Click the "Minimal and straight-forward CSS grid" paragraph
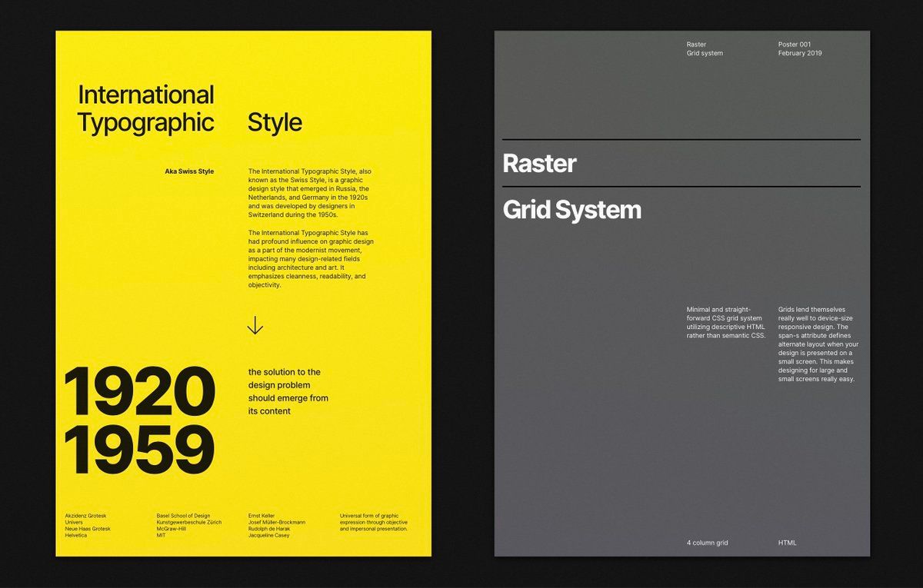Viewport: 923px width, 588px height. 725,322
